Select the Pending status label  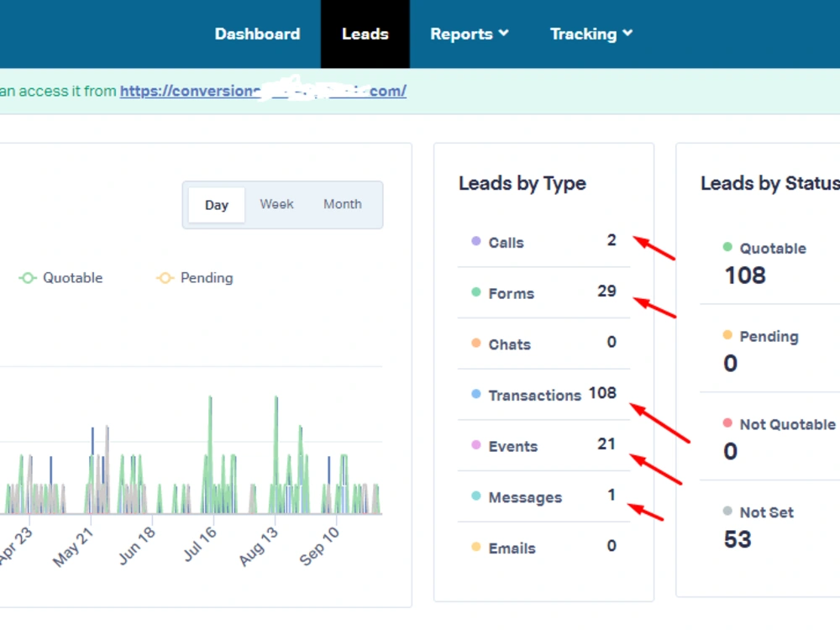(769, 337)
